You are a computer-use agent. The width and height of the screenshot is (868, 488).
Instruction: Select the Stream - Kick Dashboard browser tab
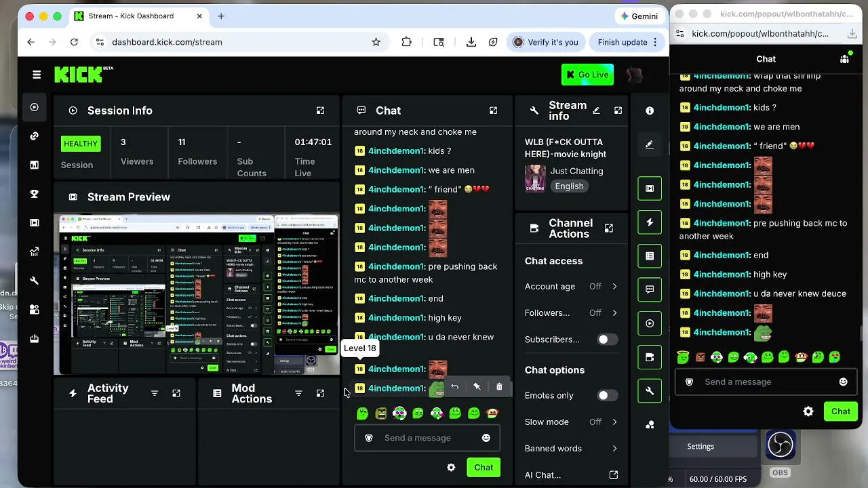(x=139, y=16)
